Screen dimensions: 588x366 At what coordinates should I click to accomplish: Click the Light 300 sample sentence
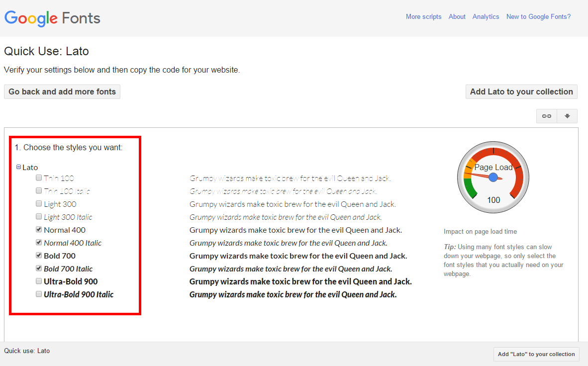click(293, 204)
